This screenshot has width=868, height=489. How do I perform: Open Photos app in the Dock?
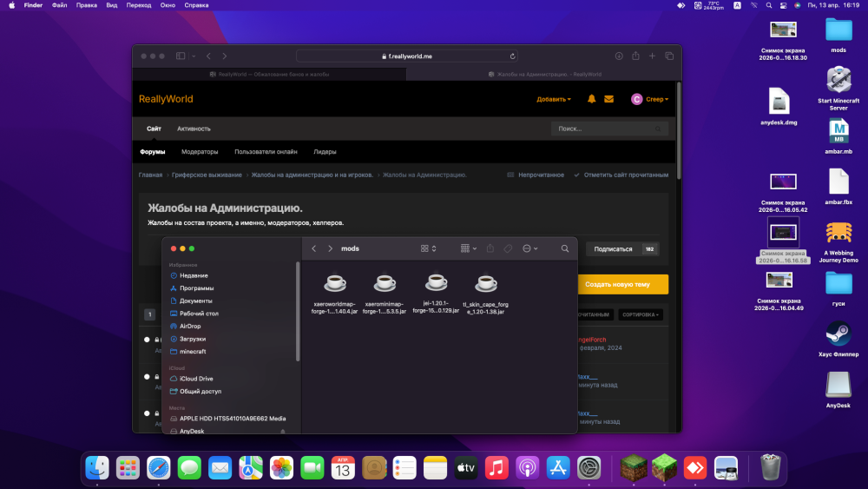point(281,468)
